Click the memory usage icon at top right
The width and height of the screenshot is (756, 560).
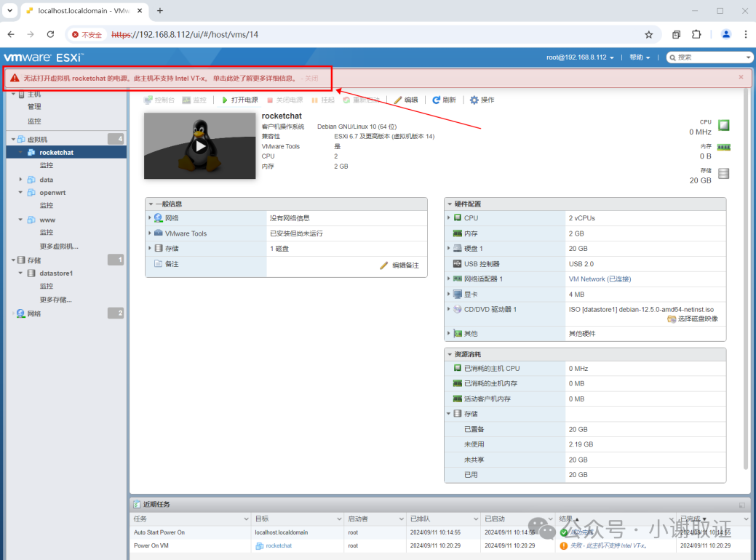(724, 148)
